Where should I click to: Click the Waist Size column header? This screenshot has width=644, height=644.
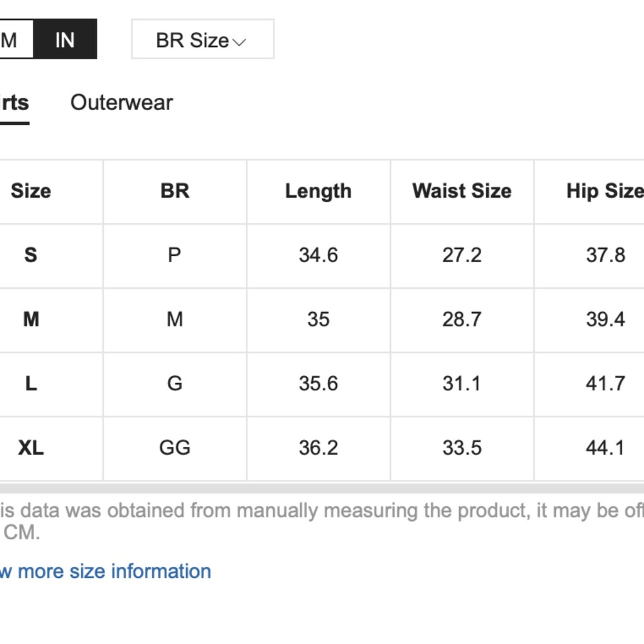[x=462, y=191]
